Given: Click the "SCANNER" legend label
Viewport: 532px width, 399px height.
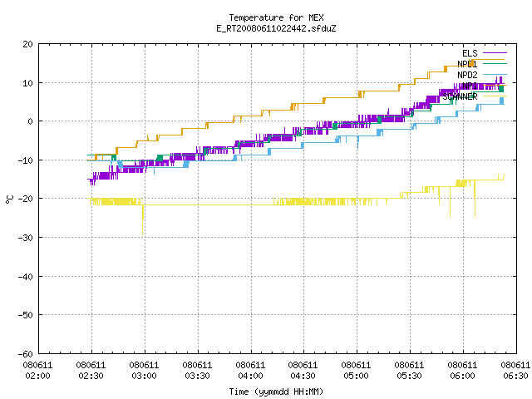Looking at the screenshot, I should pos(460,96).
